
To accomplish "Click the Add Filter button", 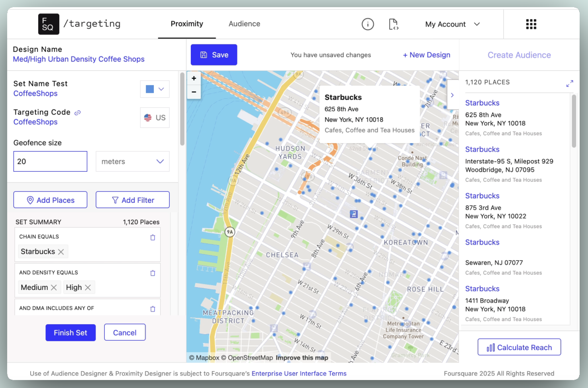I will [133, 200].
